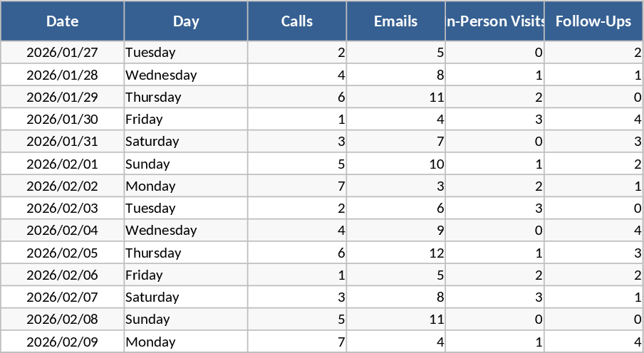
Task: Click the Saturday cell for 2026/02/07
Action: pyautogui.click(x=186, y=297)
